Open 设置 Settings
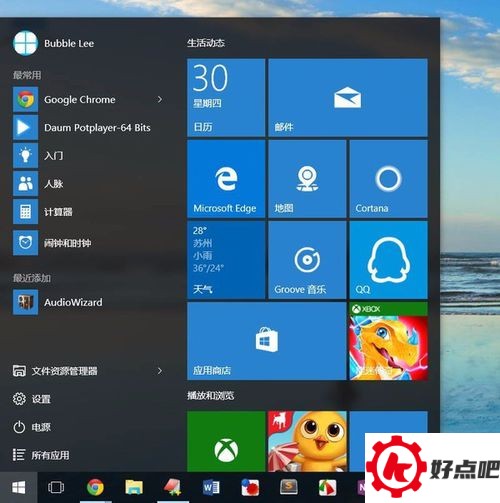The image size is (500, 503). [32, 399]
